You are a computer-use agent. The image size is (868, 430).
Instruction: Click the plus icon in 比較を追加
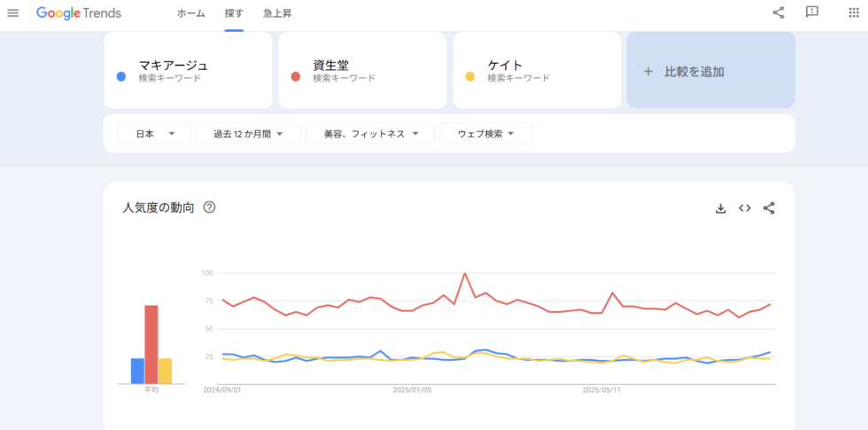point(648,72)
